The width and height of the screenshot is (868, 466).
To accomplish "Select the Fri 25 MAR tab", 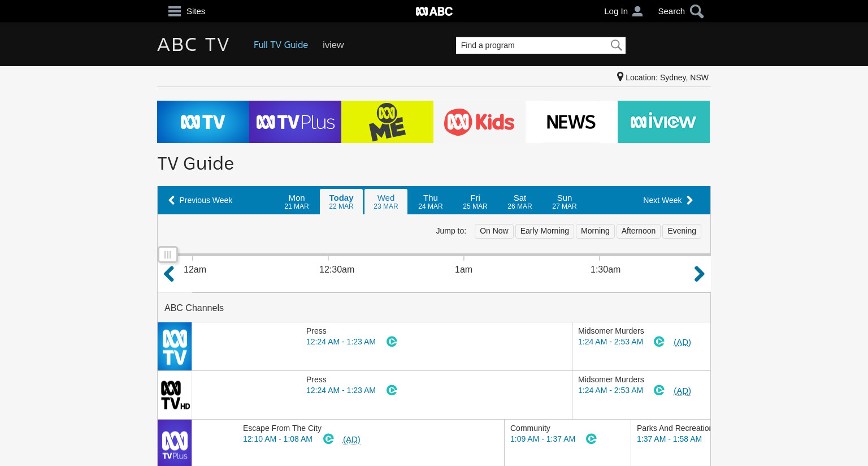I will point(475,202).
